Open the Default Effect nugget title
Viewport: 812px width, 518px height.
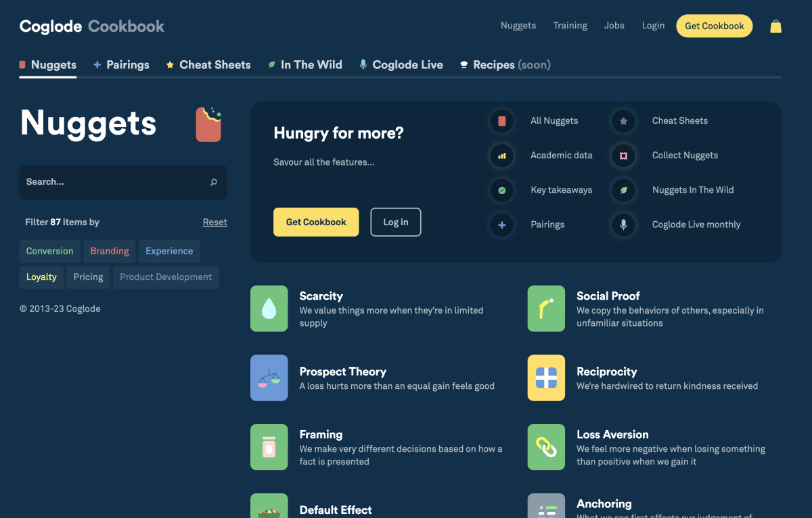[x=336, y=510]
